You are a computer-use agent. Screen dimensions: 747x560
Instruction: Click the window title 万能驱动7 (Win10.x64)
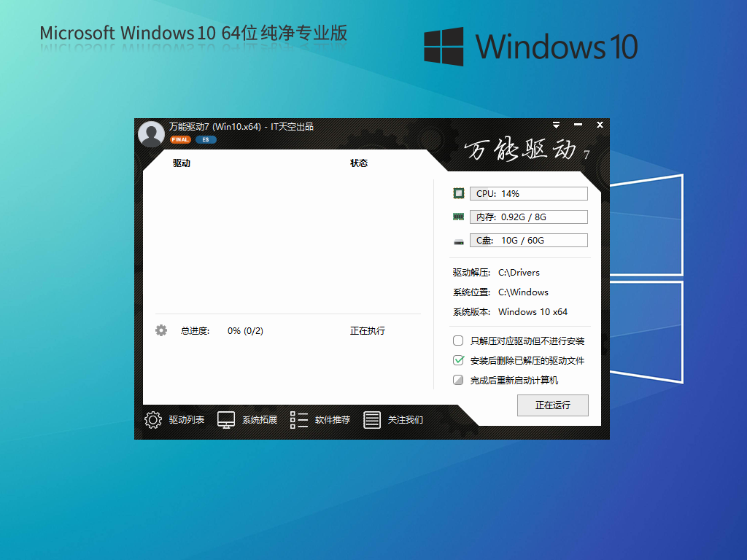click(215, 127)
